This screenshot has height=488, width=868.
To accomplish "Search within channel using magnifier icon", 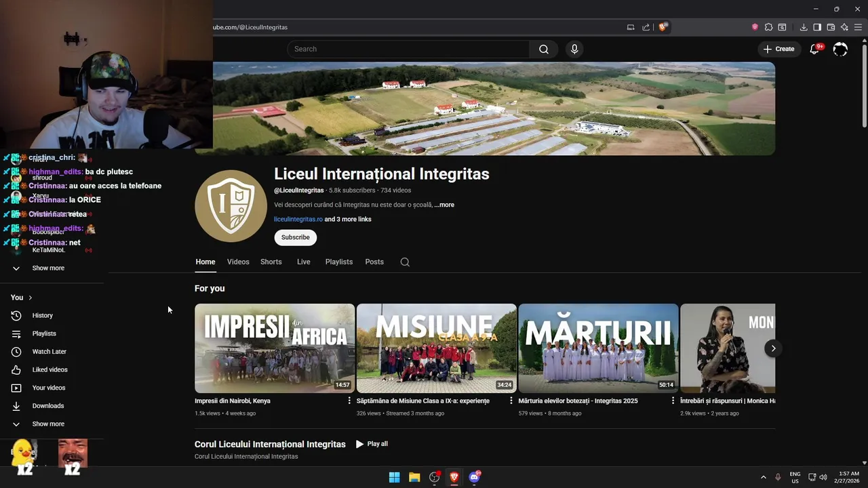I will [x=405, y=262].
